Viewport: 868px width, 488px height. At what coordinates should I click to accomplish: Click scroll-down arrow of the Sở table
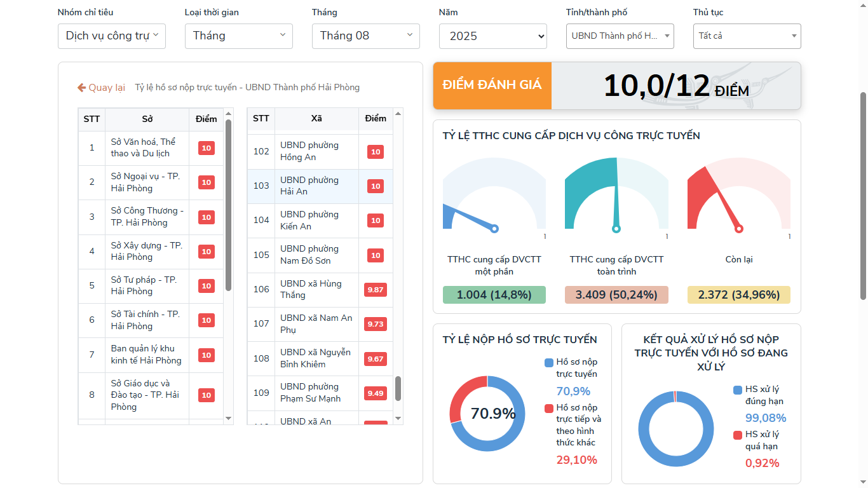(229, 418)
